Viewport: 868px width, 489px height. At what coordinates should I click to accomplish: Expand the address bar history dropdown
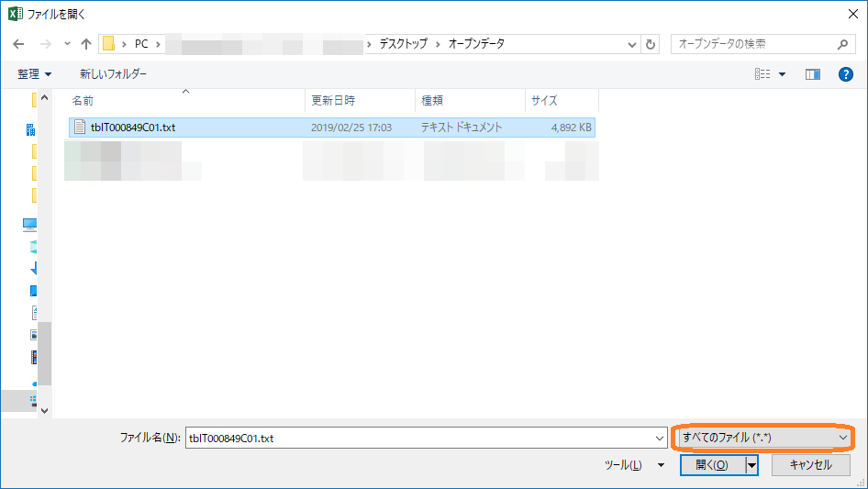[x=632, y=44]
